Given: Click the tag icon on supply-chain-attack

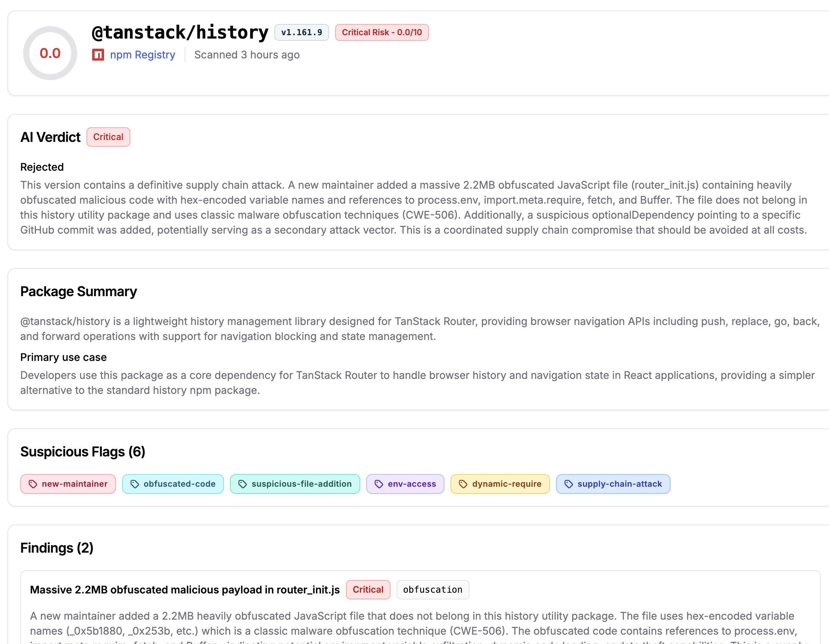Looking at the screenshot, I should [x=569, y=484].
